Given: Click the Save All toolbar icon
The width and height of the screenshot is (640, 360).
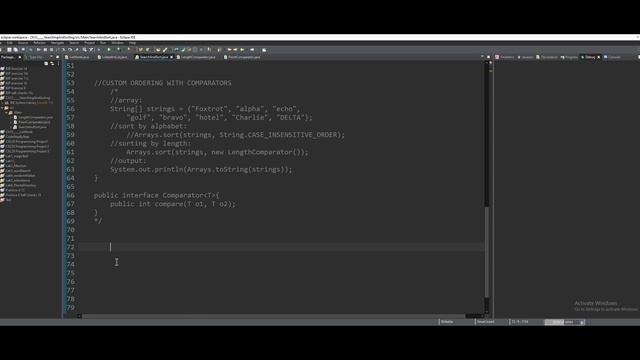Looking at the screenshot, I should coord(16,50).
